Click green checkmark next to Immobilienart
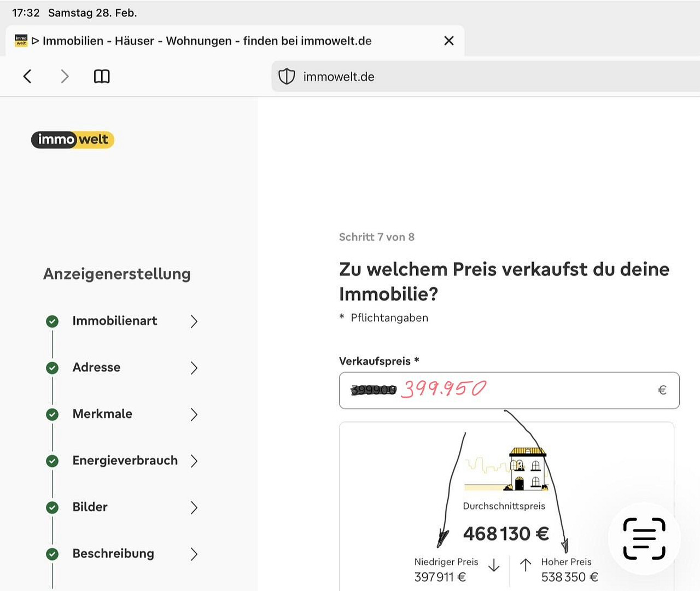The image size is (700, 591). point(52,321)
